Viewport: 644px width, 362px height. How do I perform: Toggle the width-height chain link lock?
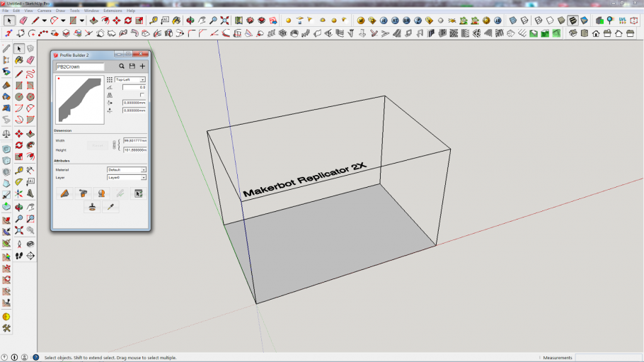114,145
